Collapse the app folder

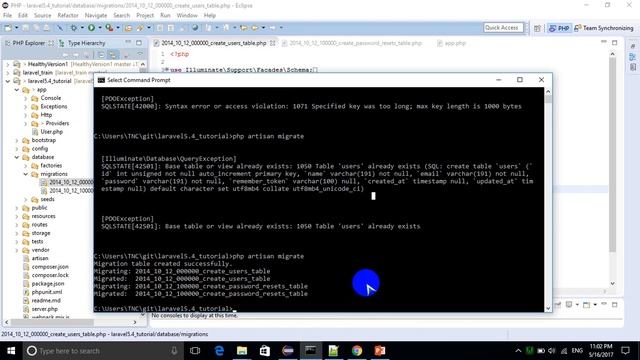(x=17, y=89)
